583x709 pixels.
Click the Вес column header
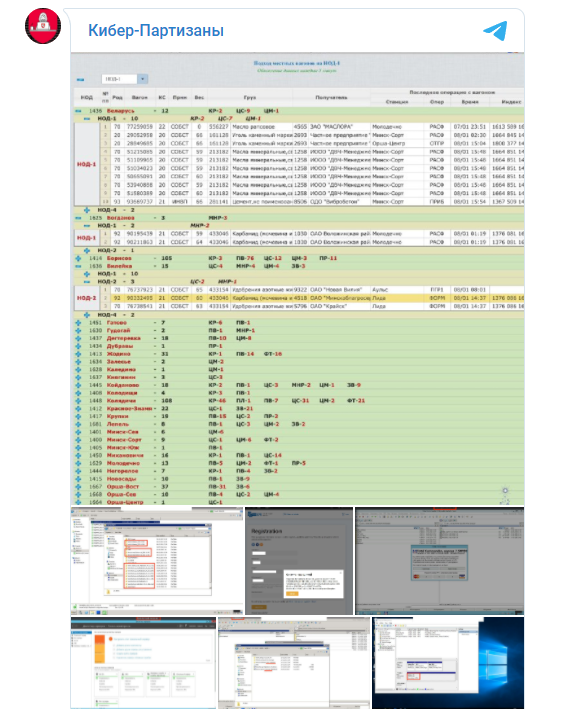coord(199,97)
